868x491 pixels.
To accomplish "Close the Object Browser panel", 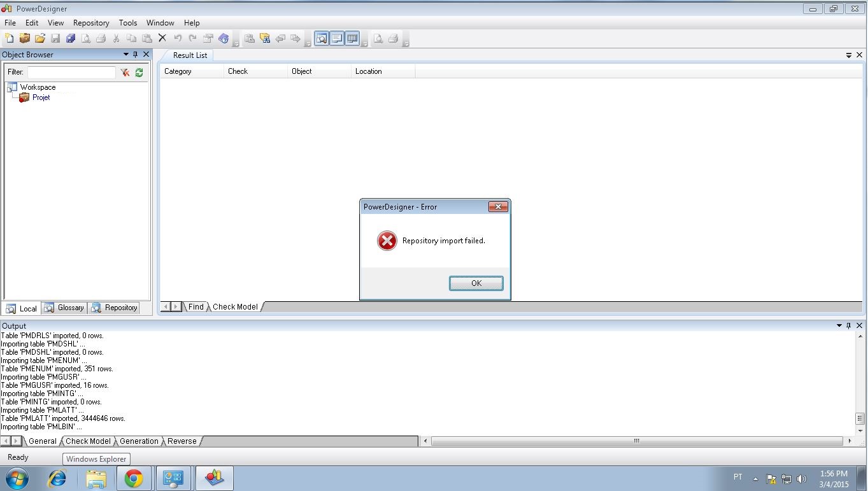I will [146, 55].
